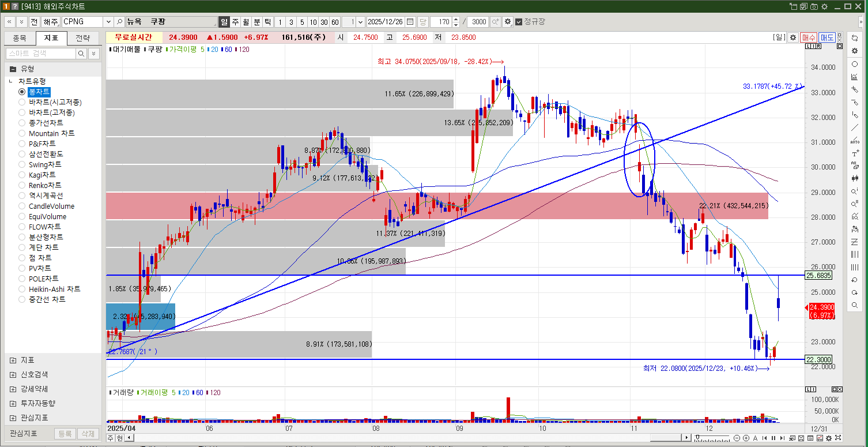Click the zoom in plus icon below chart
The image size is (868, 447).
(x=746, y=438)
